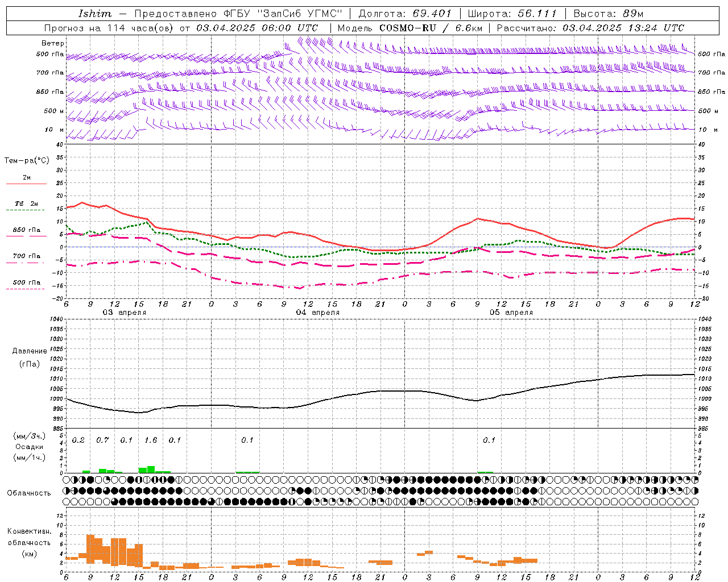The width and height of the screenshot is (728, 582).
Task: Click the "Облачность" cloud cover row label
Action: click(29, 493)
